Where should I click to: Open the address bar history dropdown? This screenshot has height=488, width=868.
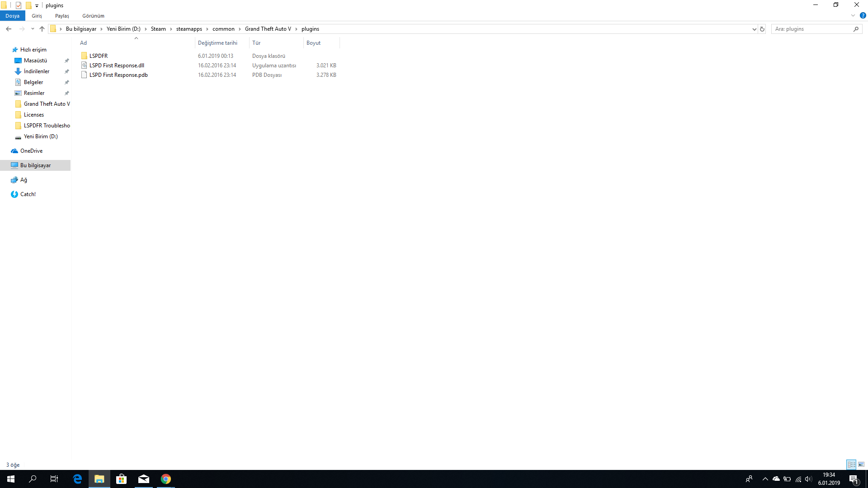click(x=754, y=29)
